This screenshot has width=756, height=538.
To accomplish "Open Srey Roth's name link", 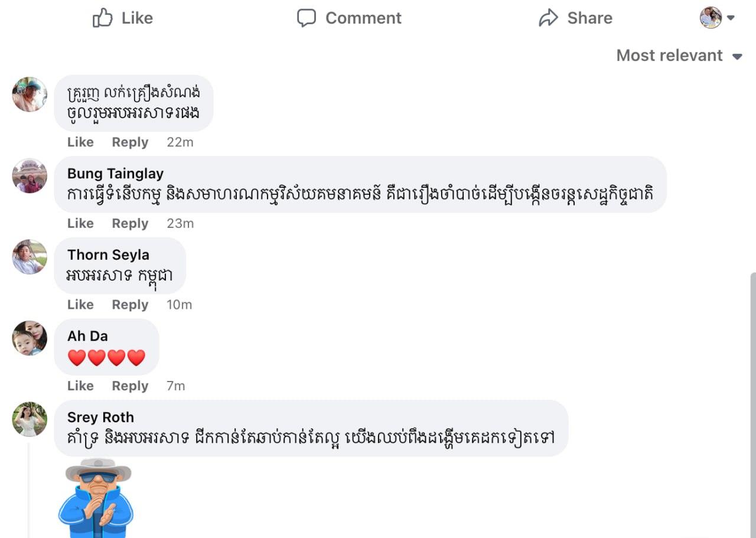I will click(x=100, y=418).
